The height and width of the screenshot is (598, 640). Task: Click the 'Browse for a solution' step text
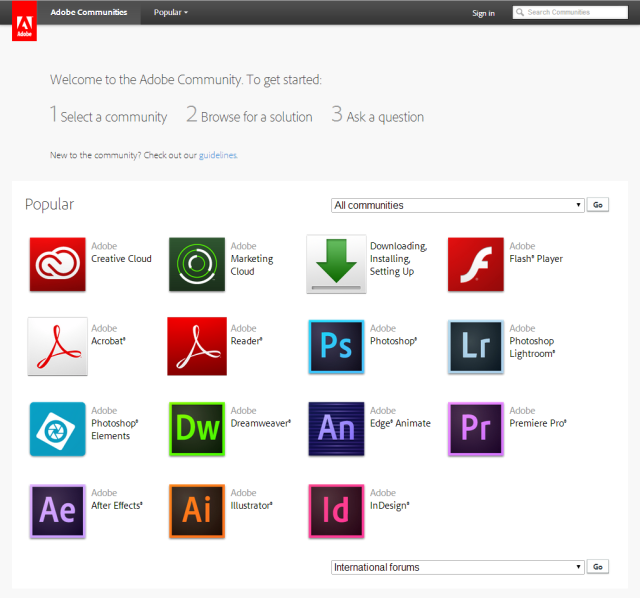[257, 117]
